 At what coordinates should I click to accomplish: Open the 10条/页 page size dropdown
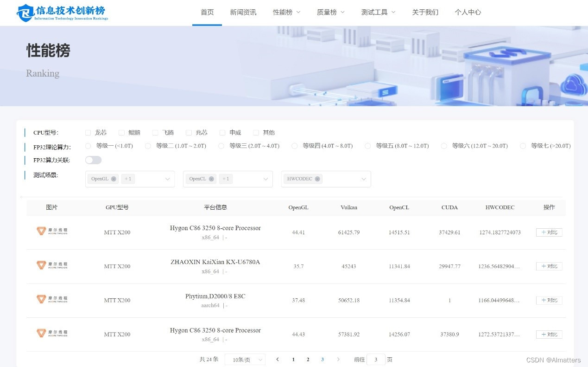pyautogui.click(x=245, y=360)
